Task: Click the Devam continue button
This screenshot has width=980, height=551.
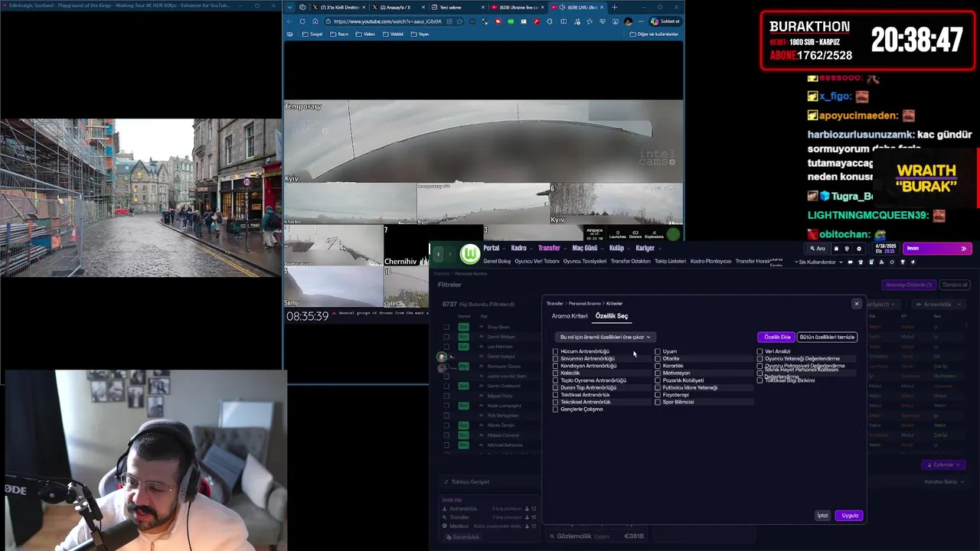Action: tap(938, 248)
